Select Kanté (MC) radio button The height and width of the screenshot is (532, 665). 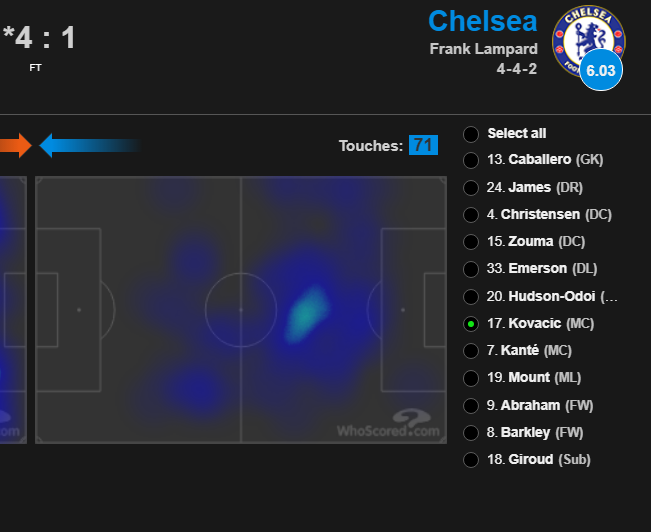coord(471,351)
